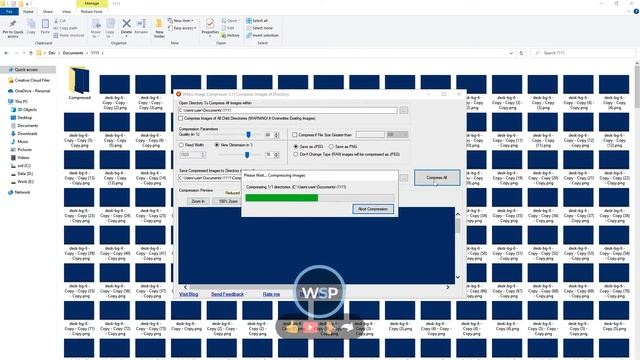Screen dimensions: 640x360
Task: Adjust Quality spinner arrows
Action: 276,135
